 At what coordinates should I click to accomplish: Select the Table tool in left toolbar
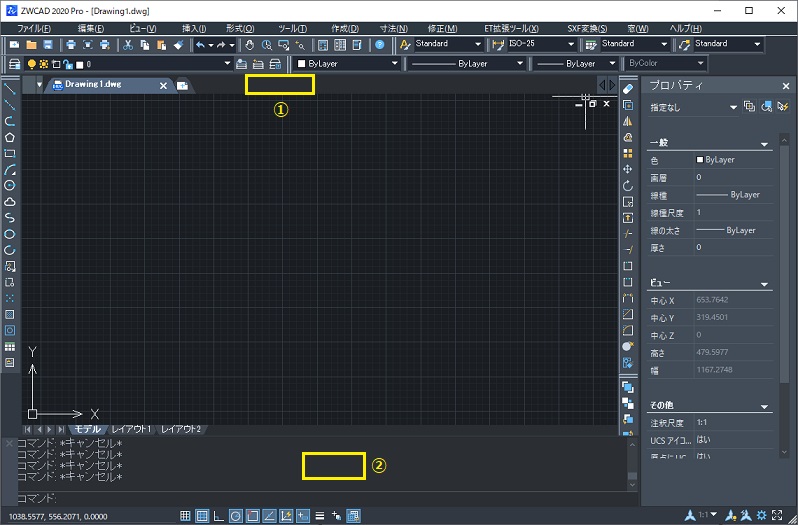coord(10,347)
